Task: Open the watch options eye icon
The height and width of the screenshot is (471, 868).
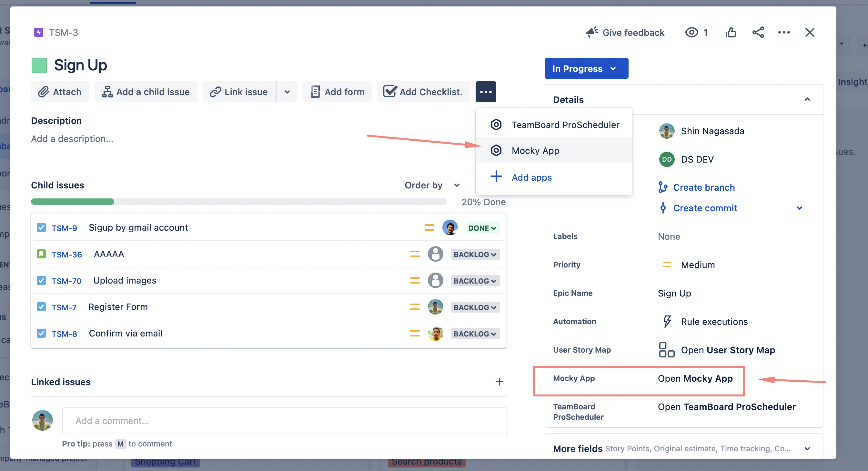Action: 691,33
